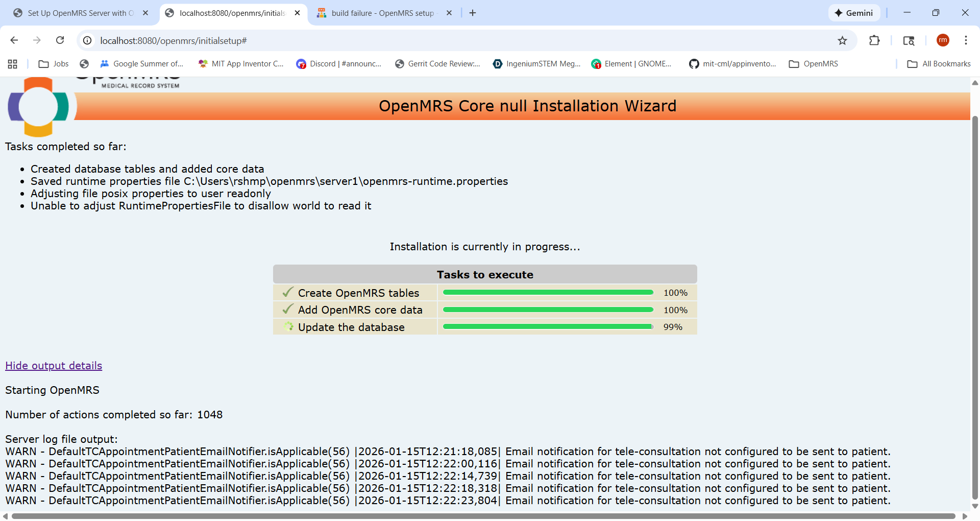Close the build failure tab
The height and width of the screenshot is (521, 980).
[x=449, y=13]
